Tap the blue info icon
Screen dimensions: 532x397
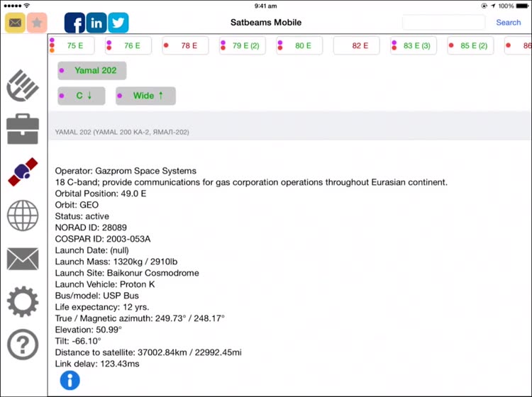click(70, 381)
